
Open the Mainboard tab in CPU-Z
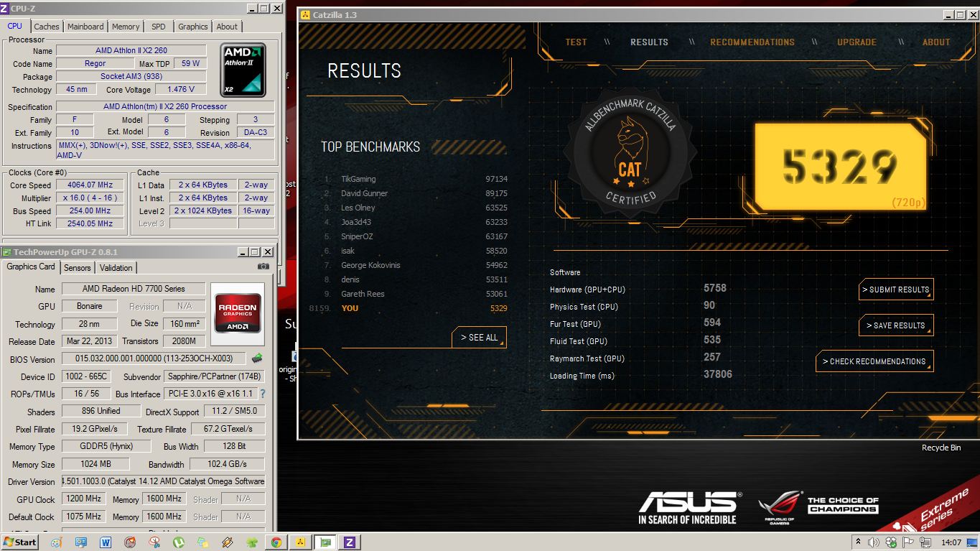click(85, 27)
